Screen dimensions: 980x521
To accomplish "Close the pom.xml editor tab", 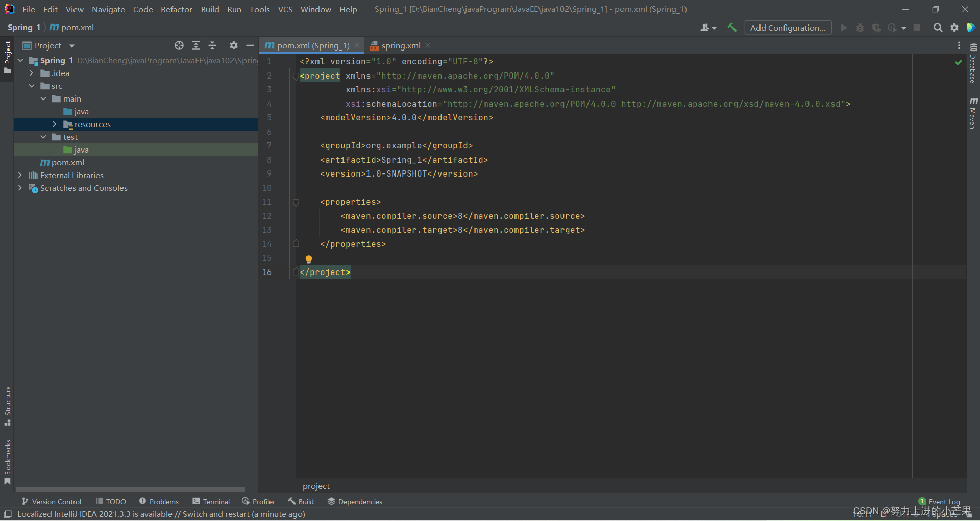I will pyautogui.click(x=357, y=45).
